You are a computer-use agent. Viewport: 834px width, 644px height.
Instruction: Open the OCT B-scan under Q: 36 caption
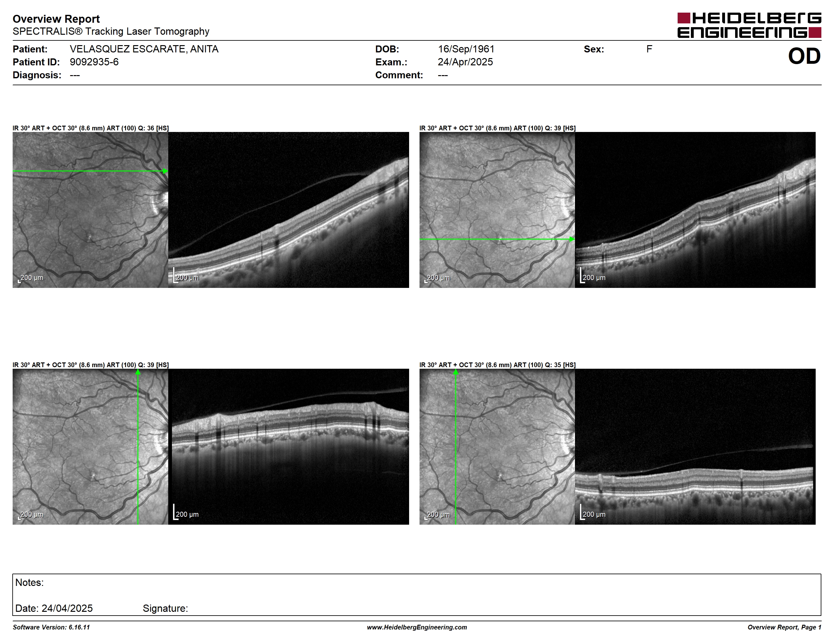(x=288, y=210)
